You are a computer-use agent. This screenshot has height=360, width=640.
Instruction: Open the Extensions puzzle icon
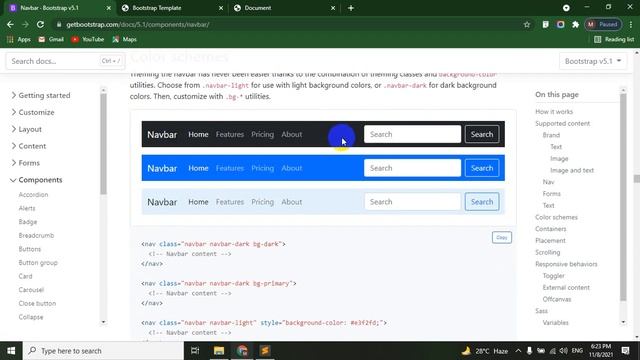[x=576, y=24]
